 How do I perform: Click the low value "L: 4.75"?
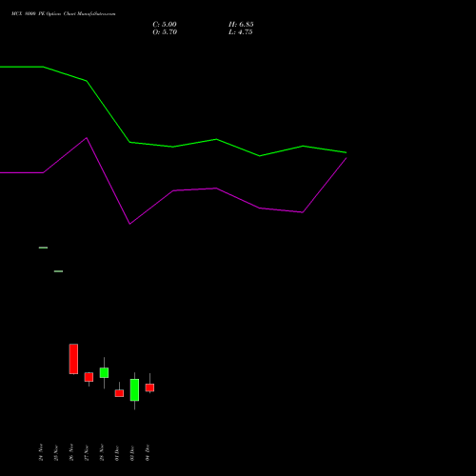[x=241, y=32]
